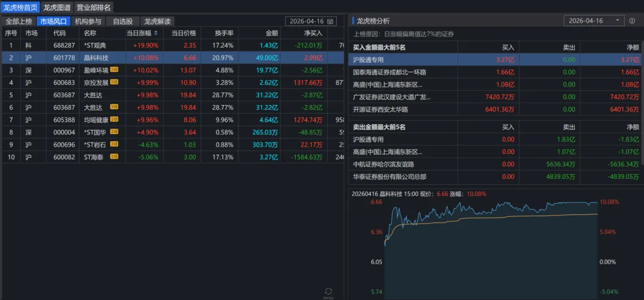This screenshot has width=644, height=300.
Task: Select the 机构参与 filter tab
Action: click(x=88, y=21)
